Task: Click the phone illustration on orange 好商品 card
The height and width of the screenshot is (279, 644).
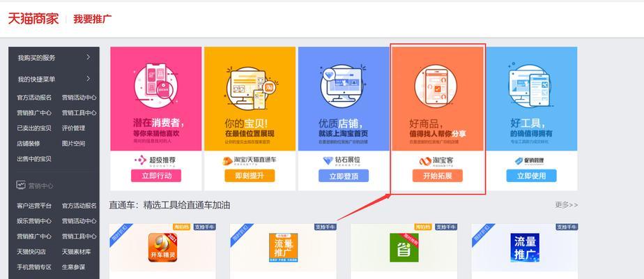Action: (x=436, y=86)
